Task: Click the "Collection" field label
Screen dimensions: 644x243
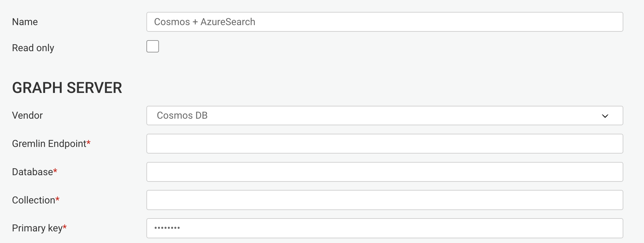Action: [x=34, y=200]
